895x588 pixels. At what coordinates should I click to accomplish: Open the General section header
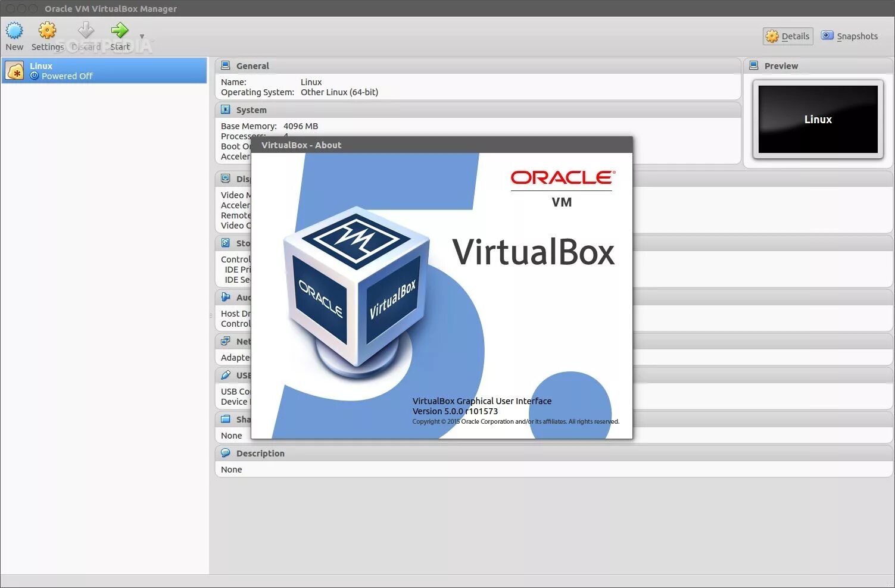click(478, 65)
